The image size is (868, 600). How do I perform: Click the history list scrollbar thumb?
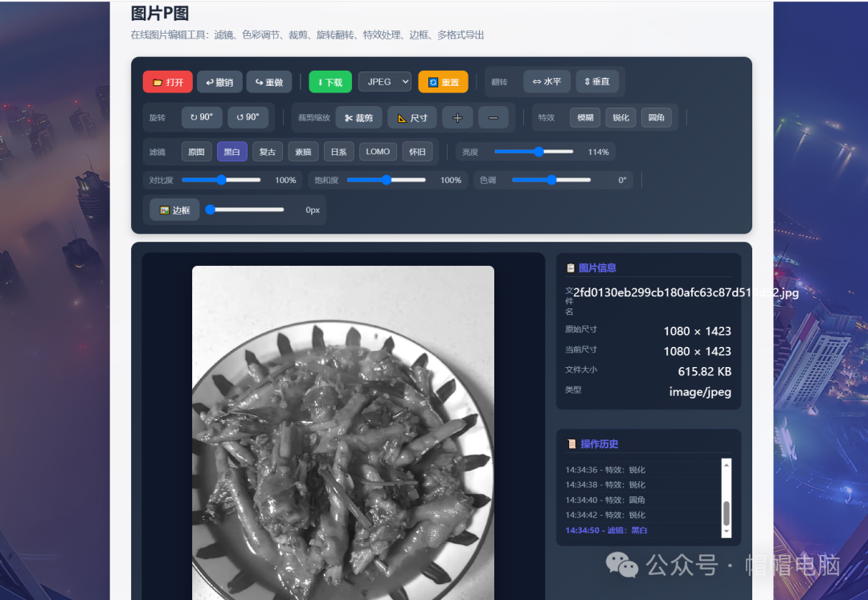727,513
